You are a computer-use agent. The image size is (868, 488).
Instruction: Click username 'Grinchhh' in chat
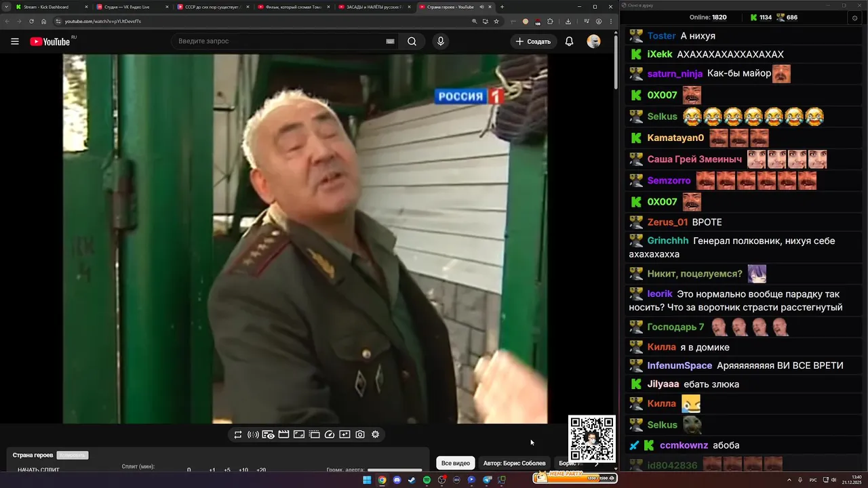(x=668, y=241)
